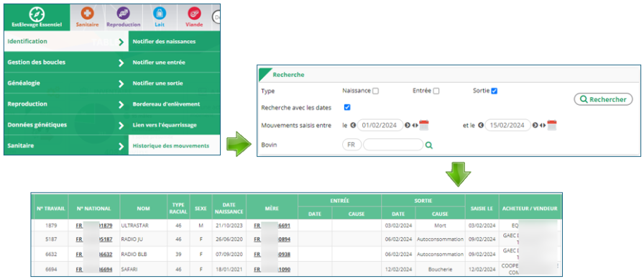Open the Reproduction module icon
644x279 pixels.
(123, 17)
